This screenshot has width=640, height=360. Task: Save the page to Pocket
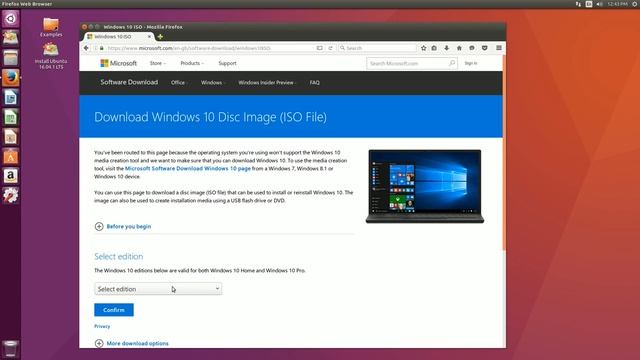coord(484,48)
